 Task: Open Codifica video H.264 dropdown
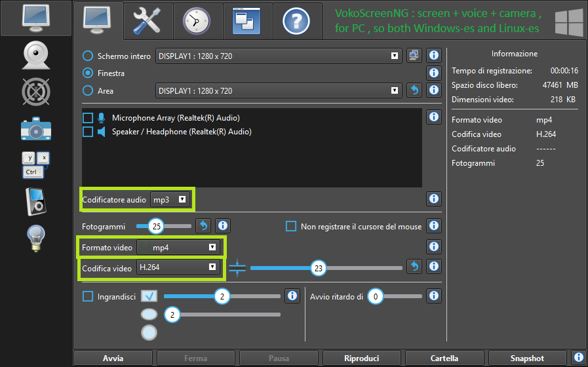pyautogui.click(x=178, y=267)
